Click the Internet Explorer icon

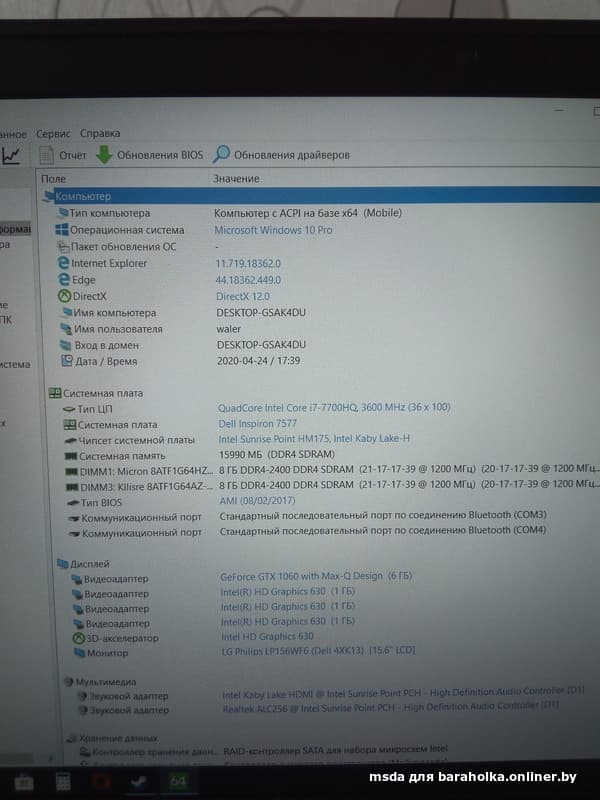pos(63,263)
